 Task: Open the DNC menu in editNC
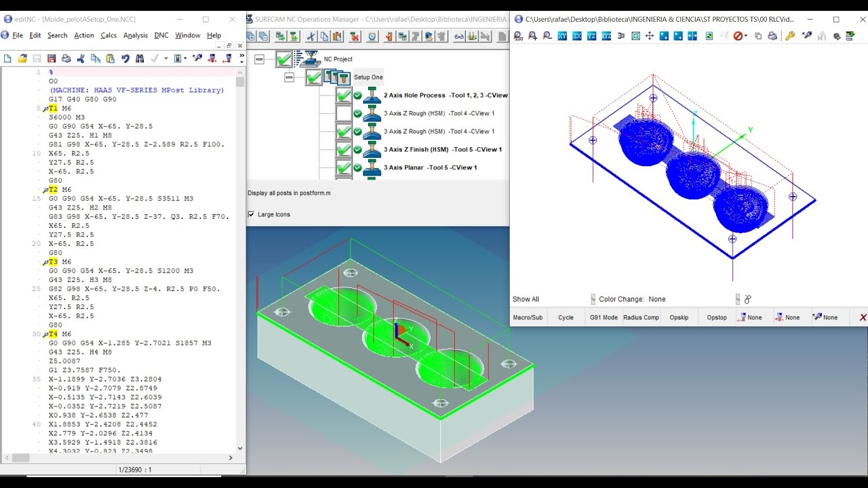(161, 35)
